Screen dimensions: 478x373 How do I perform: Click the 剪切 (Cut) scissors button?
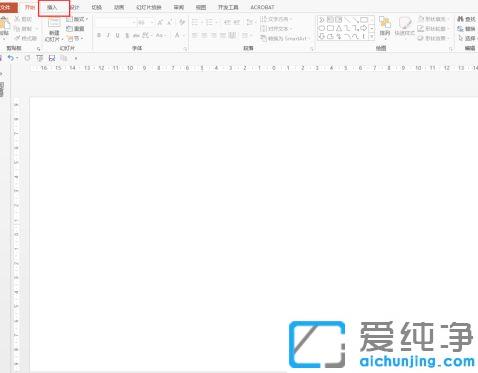point(23,19)
